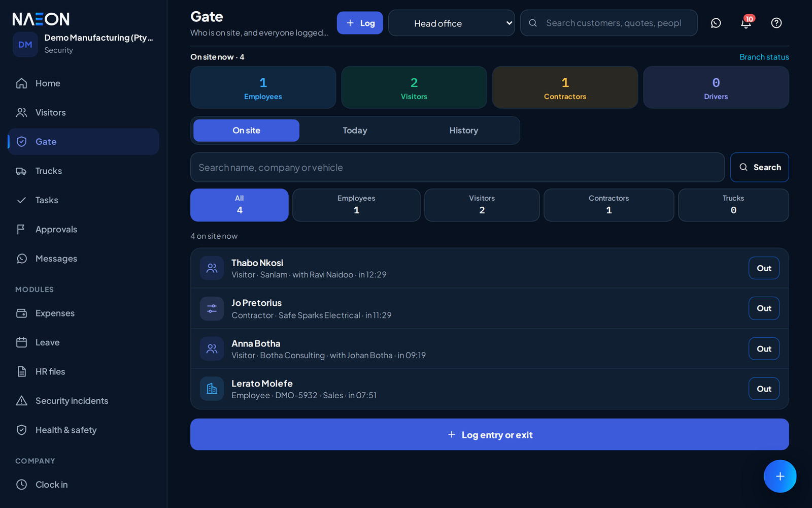The image size is (812, 508).
Task: Click the visitor icon beside Anna Botha
Action: pyautogui.click(x=212, y=349)
